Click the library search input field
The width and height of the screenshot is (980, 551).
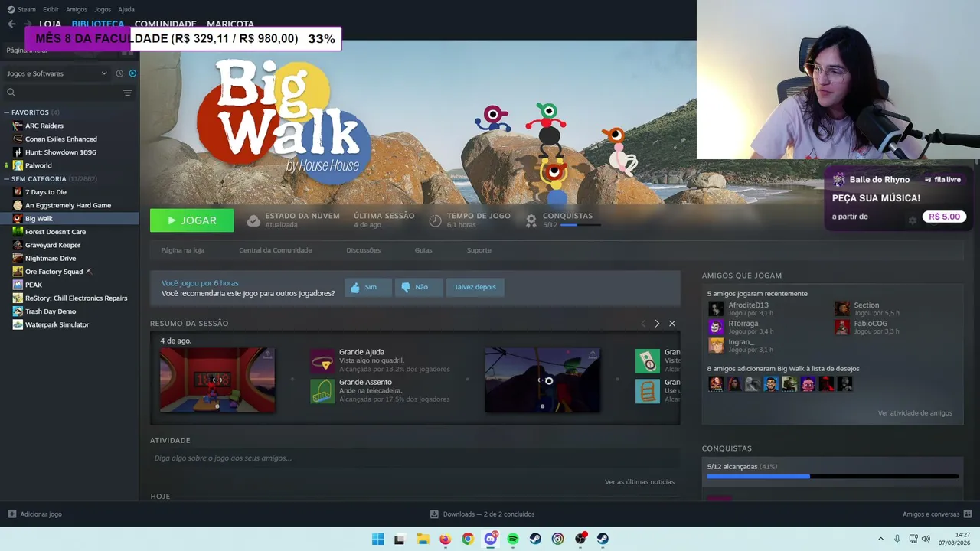pyautogui.click(x=69, y=93)
